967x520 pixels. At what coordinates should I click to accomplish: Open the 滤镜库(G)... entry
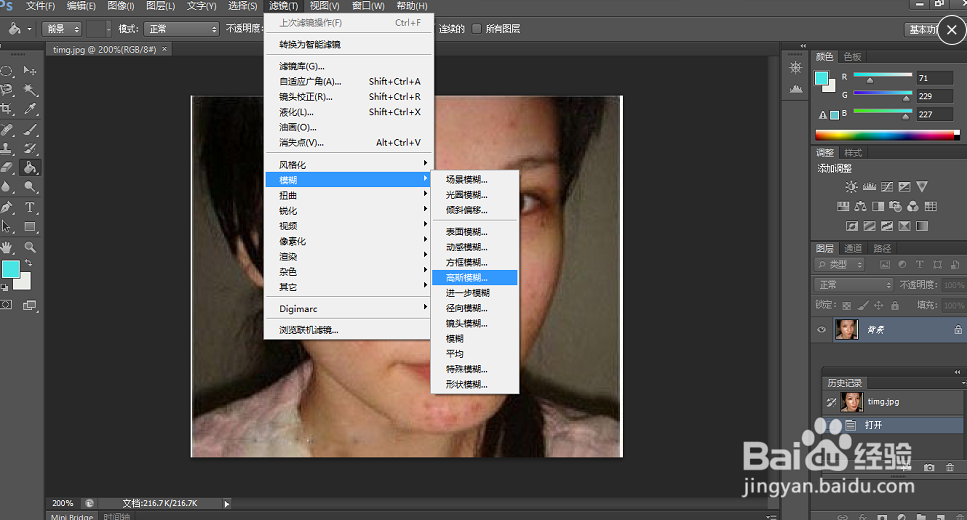(348, 66)
